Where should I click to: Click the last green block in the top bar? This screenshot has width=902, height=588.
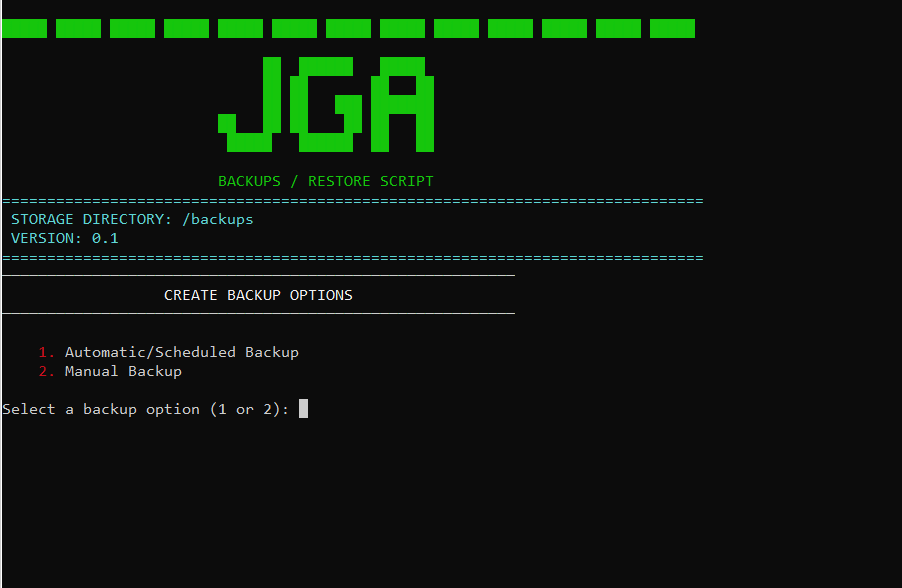672,28
